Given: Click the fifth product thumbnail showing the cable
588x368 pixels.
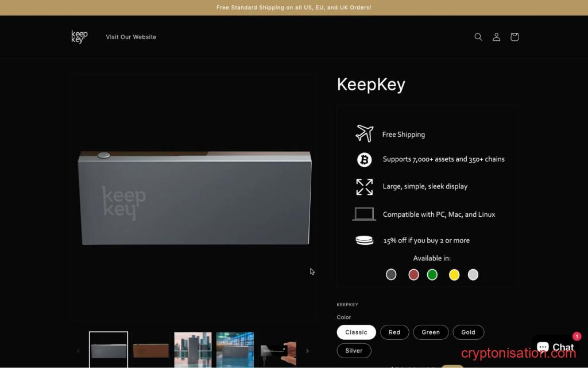Looking at the screenshot, I should click(277, 350).
